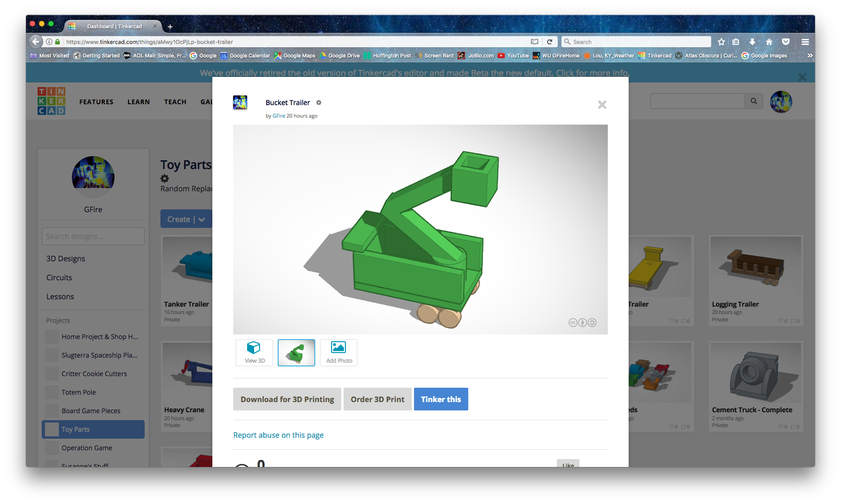Show more bookmarks with the overflow chevron
This screenshot has width=841, height=504.
pyautogui.click(x=810, y=56)
